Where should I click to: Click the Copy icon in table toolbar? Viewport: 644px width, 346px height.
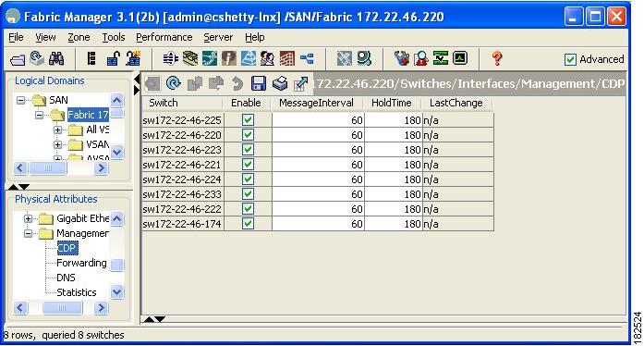[x=195, y=83]
